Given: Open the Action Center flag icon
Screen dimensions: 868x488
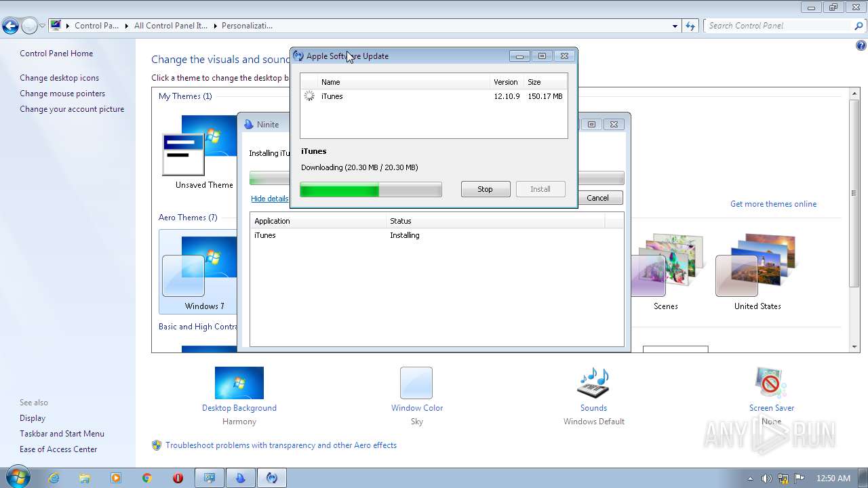Looking at the screenshot, I should tap(800, 479).
